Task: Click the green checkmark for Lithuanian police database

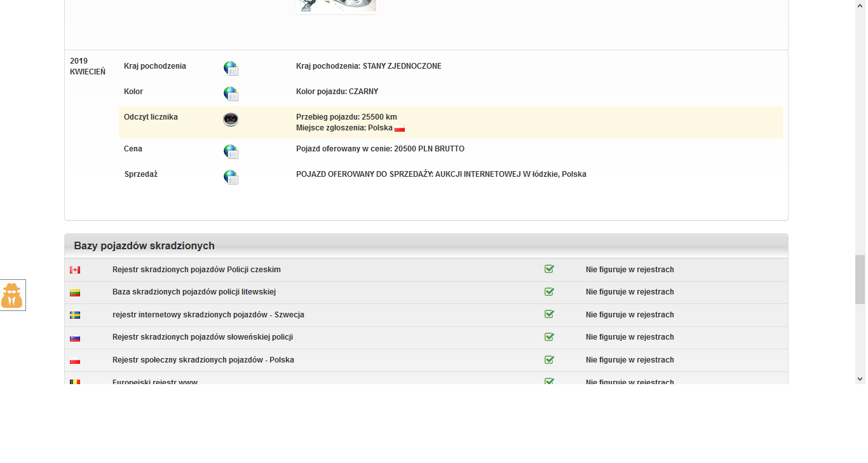Action: coord(549,292)
